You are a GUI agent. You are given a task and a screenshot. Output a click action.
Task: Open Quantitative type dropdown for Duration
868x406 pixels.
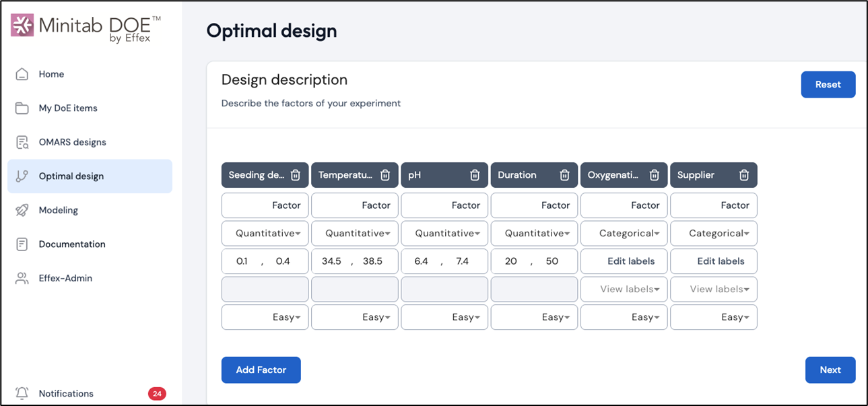point(535,234)
